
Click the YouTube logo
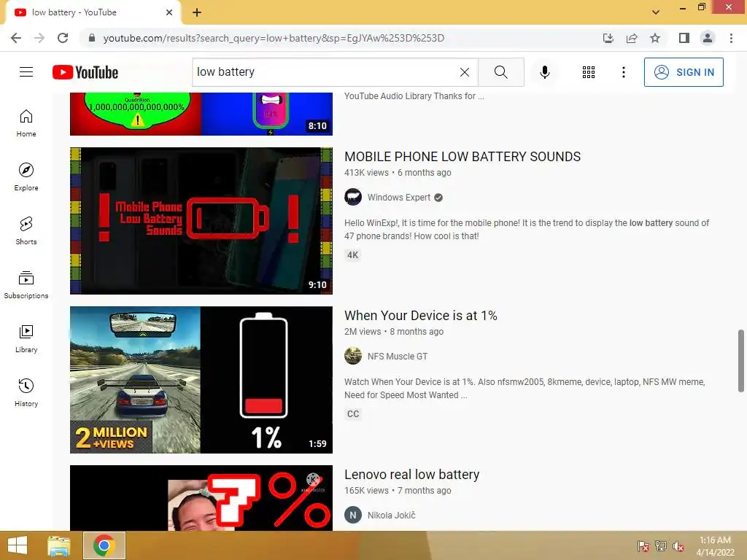pyautogui.click(x=85, y=72)
